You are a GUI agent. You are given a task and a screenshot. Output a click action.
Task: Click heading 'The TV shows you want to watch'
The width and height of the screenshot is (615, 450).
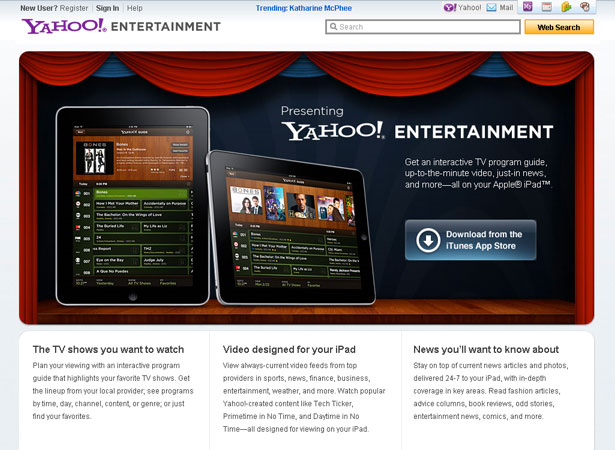click(108, 350)
